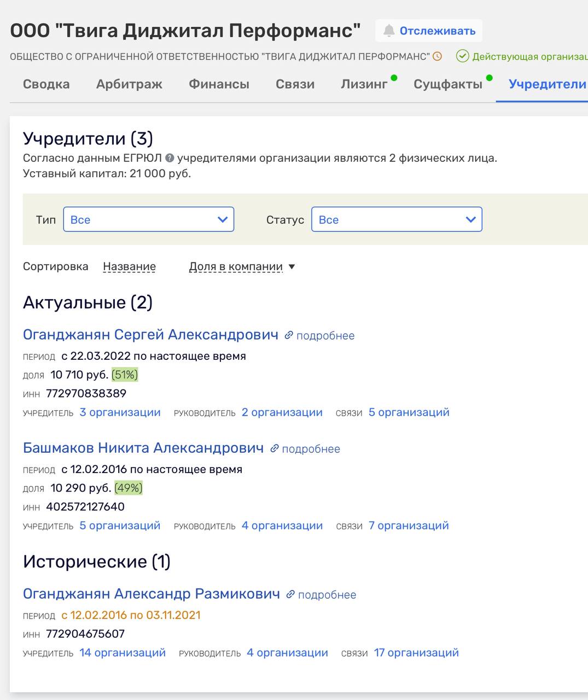588x700 pixels.
Task: Click the bell icon next to Отслеживать
Action: click(x=389, y=31)
